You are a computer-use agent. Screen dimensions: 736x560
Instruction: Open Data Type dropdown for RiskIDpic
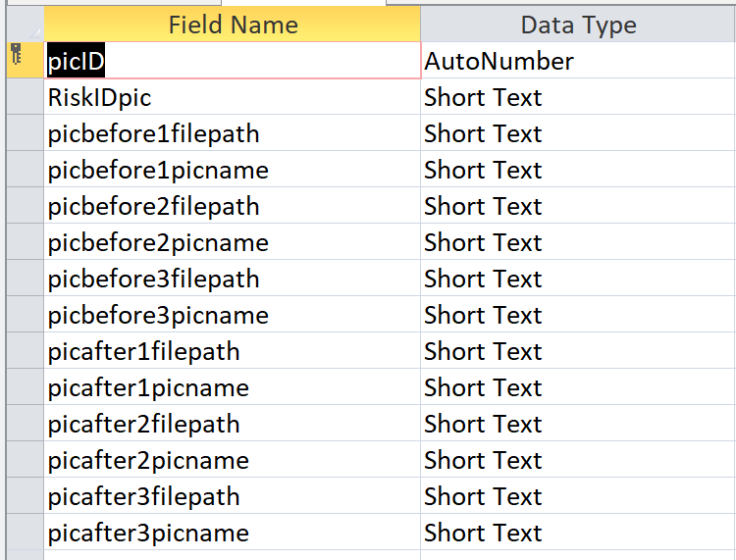click(578, 97)
